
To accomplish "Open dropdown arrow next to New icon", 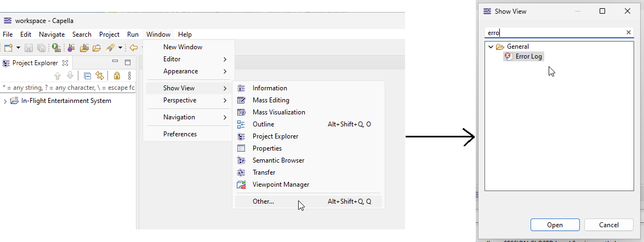I will [18, 48].
